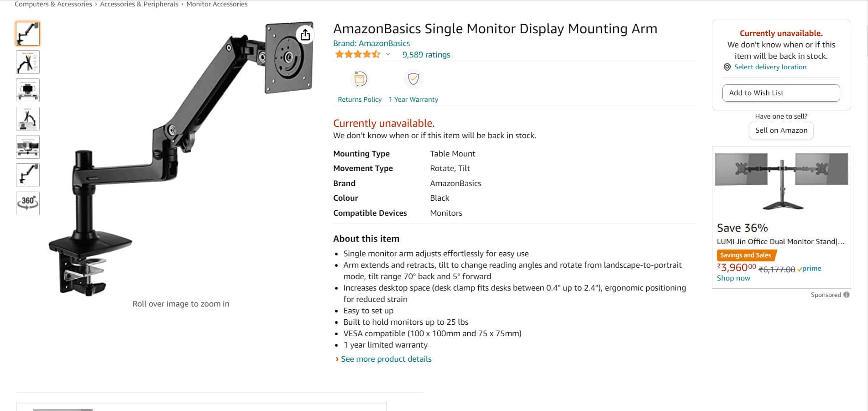The width and height of the screenshot is (868, 411).
Task: Expand See more product details
Action: [386, 359]
